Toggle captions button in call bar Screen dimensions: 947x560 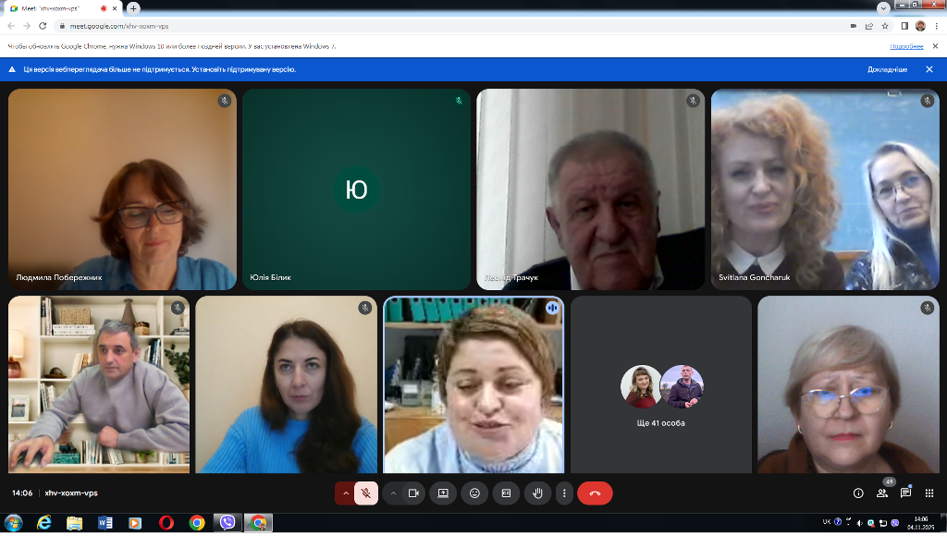pyautogui.click(x=506, y=493)
